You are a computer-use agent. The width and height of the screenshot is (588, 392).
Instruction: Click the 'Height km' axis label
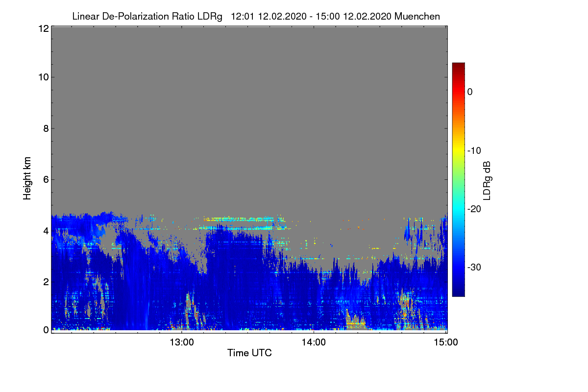[x=27, y=178]
